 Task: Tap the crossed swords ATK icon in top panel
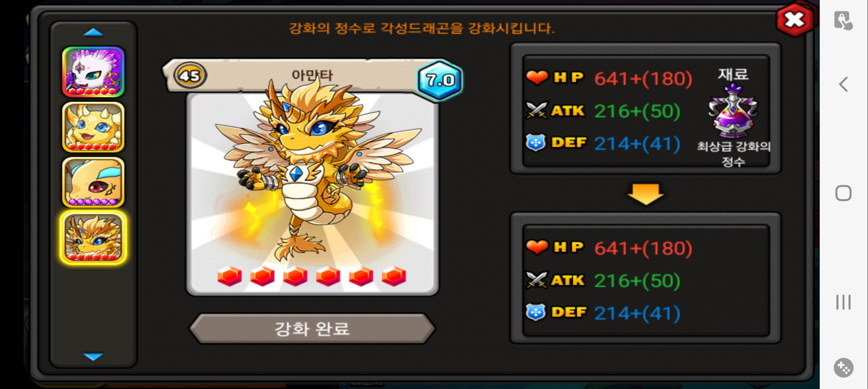coord(536,110)
